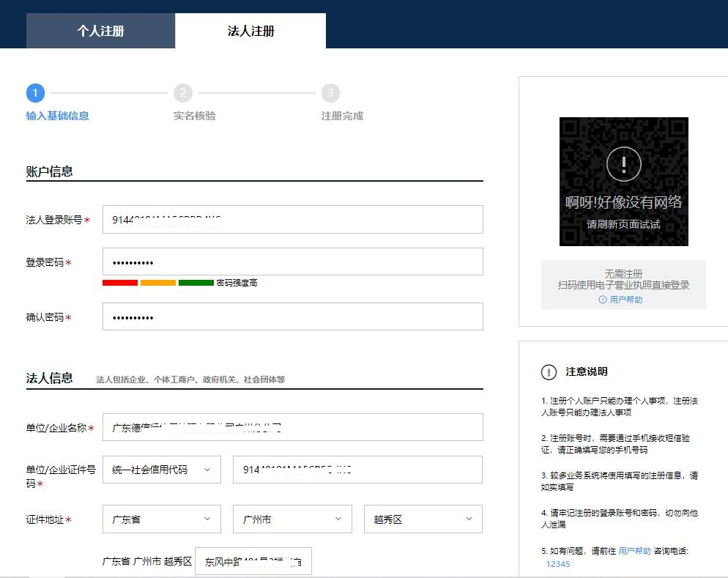This screenshot has width=728, height=578.
Task: Click the 注意说明 exclamation icon
Action: pyautogui.click(x=549, y=372)
